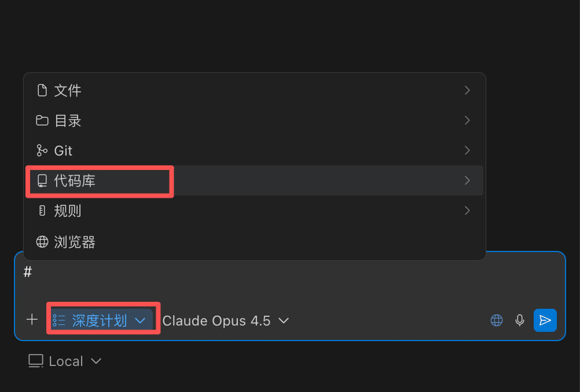The height and width of the screenshot is (392, 580).
Task: Open the Local environment dropdown
Action: click(x=65, y=361)
